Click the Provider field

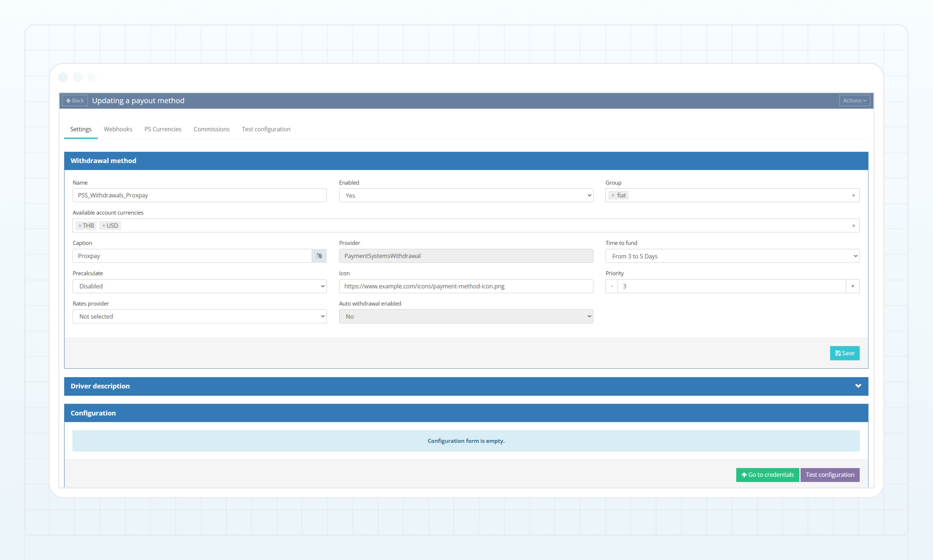466,256
